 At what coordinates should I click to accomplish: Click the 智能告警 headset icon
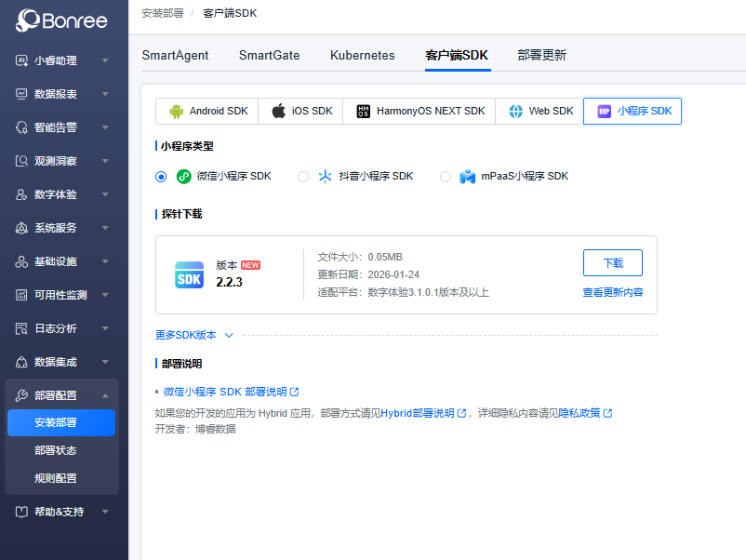[21, 127]
